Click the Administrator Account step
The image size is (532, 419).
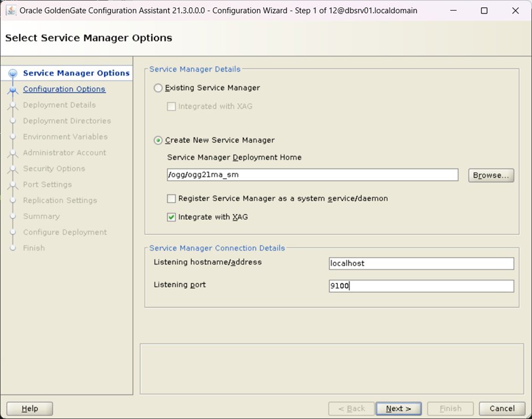click(x=65, y=153)
